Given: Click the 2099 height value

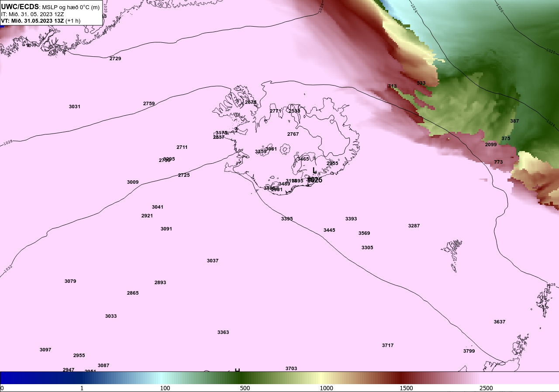Looking at the screenshot, I should coord(491,144).
